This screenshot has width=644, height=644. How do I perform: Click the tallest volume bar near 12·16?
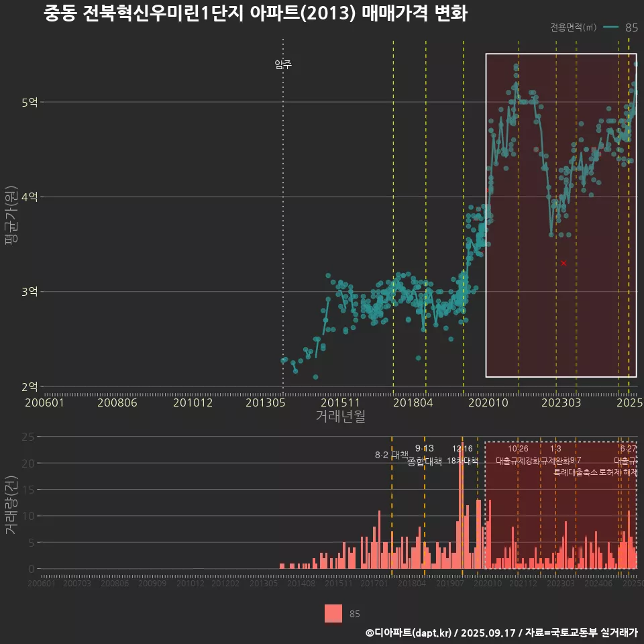(462, 506)
